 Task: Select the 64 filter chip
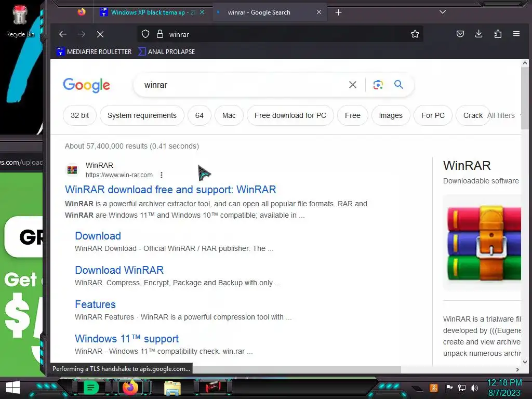(199, 115)
